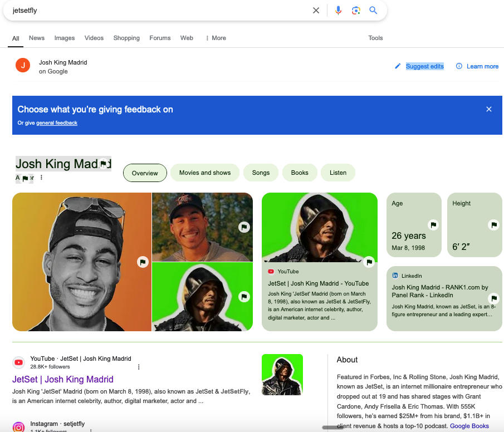The width and height of the screenshot is (504, 432).
Task: Switch to the Videos tab
Action: pos(94,38)
